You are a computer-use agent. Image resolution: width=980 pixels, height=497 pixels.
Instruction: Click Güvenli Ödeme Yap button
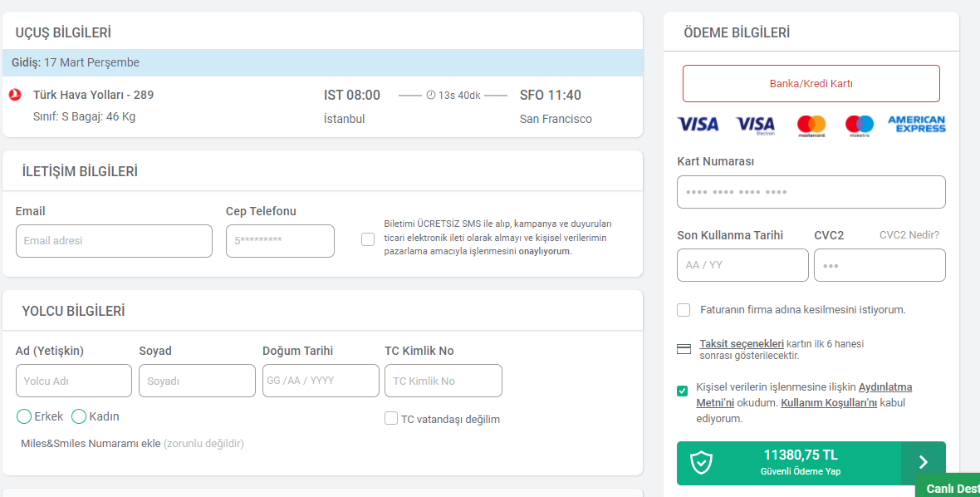click(x=811, y=463)
